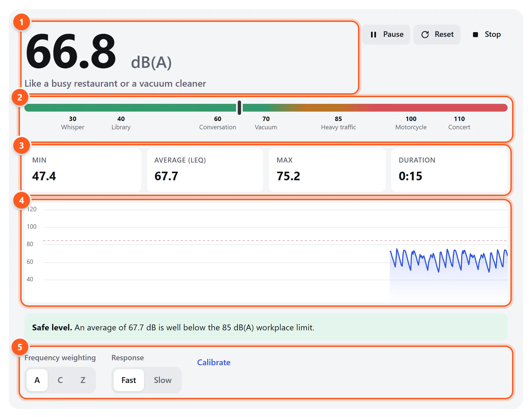Select A frequency weighting
Screen dimensions: 532x417
click(x=37, y=380)
